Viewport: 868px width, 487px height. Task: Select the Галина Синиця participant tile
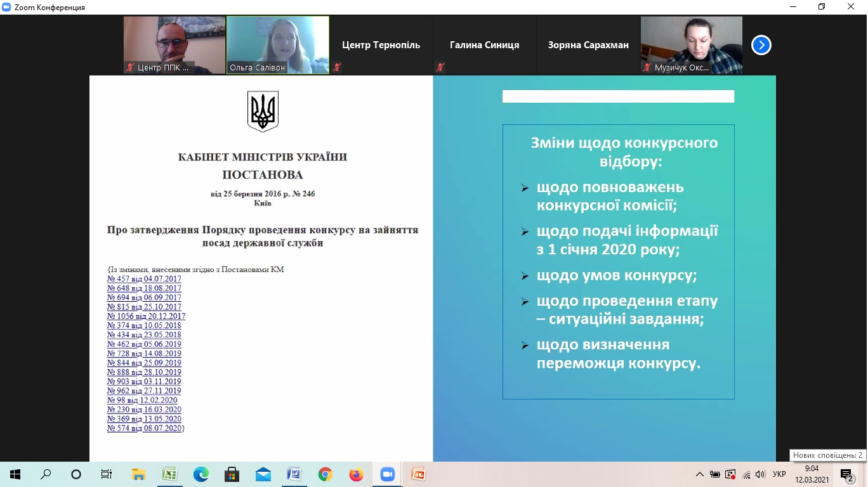pos(484,45)
